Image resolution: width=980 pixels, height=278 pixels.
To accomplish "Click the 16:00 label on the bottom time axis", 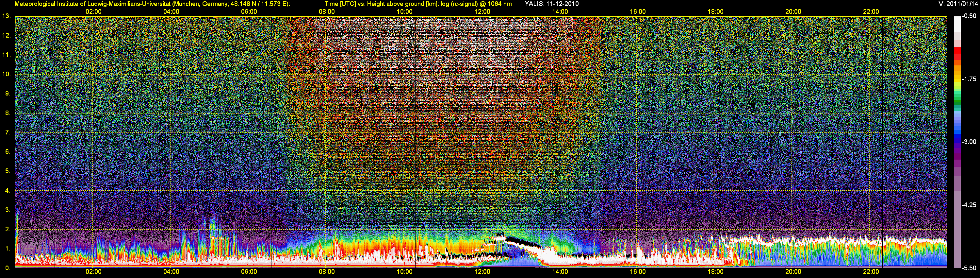I will [638, 272].
